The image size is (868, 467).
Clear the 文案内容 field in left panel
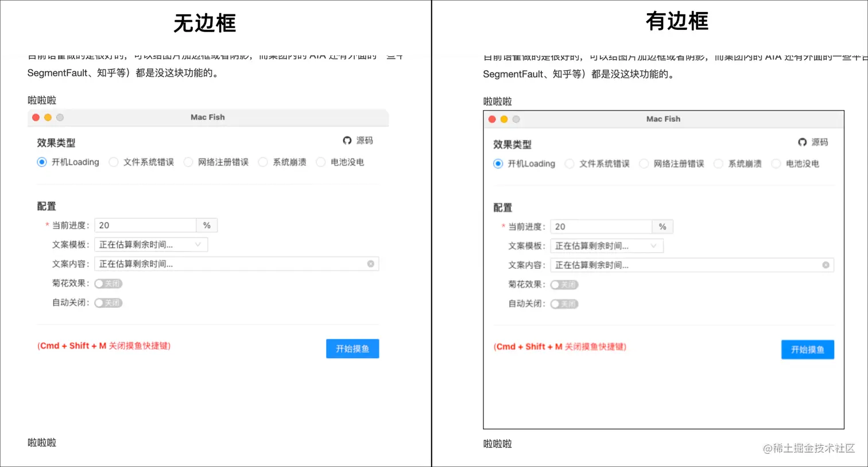click(371, 264)
